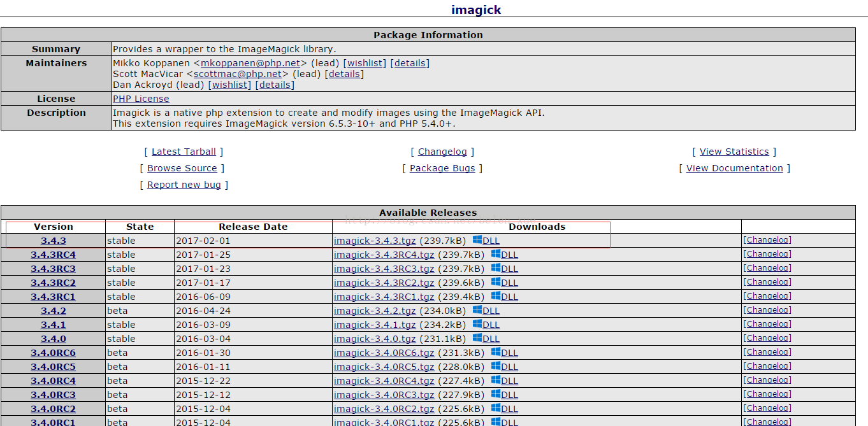The image size is (868, 426).
Task: Open Dan Ackroyd's wishlist link
Action: coord(230,85)
